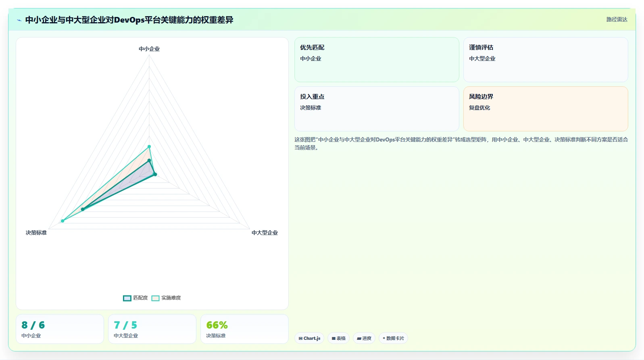Click the chart title heading text

(x=129, y=20)
